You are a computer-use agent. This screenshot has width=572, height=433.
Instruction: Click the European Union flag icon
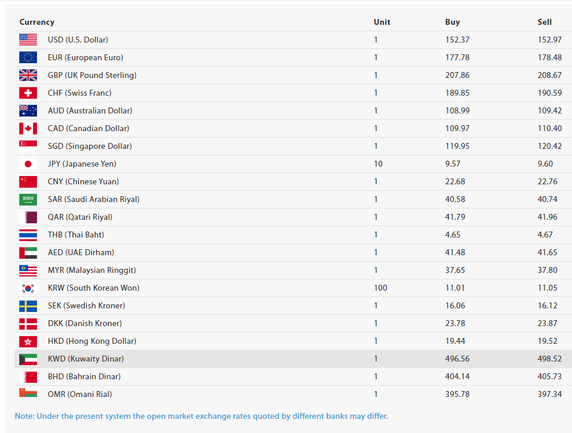(x=28, y=58)
